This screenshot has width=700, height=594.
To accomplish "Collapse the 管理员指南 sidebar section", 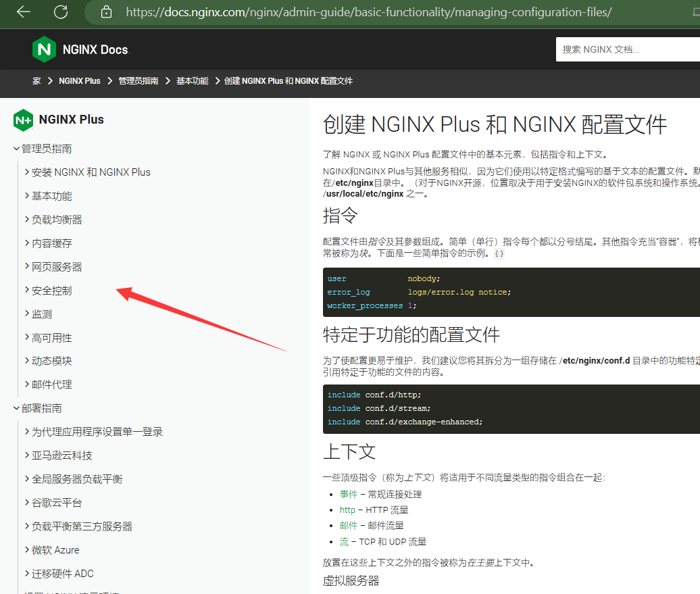I will pos(16,149).
